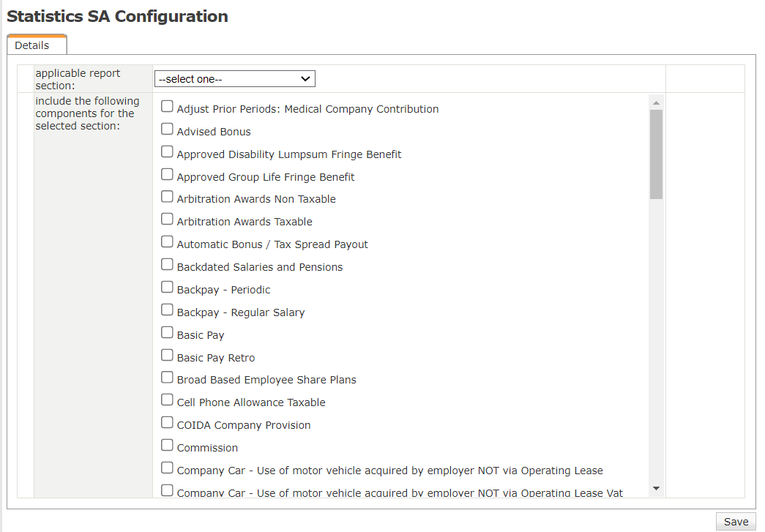Enable Arbitration Awards Non Taxable checkbox

click(168, 197)
